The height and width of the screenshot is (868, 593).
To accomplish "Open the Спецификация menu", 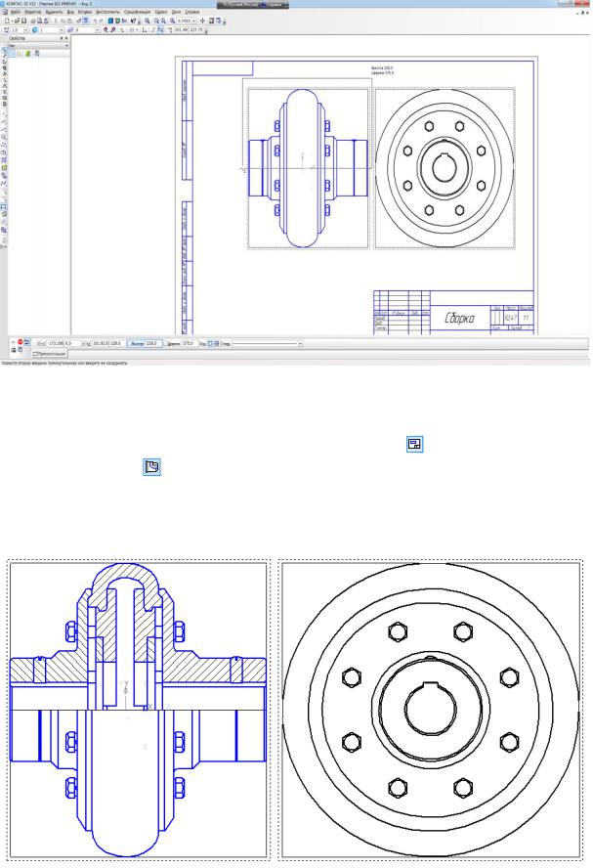I will pos(137,12).
